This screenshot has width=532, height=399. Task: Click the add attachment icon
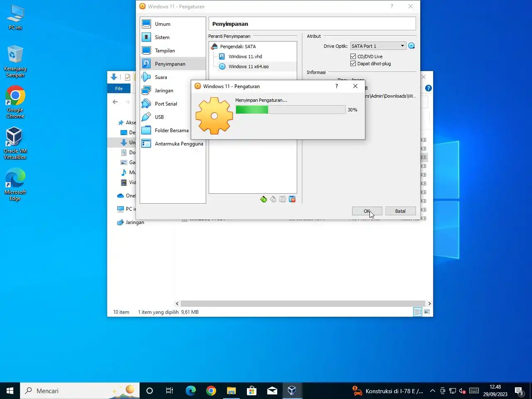coord(283,199)
